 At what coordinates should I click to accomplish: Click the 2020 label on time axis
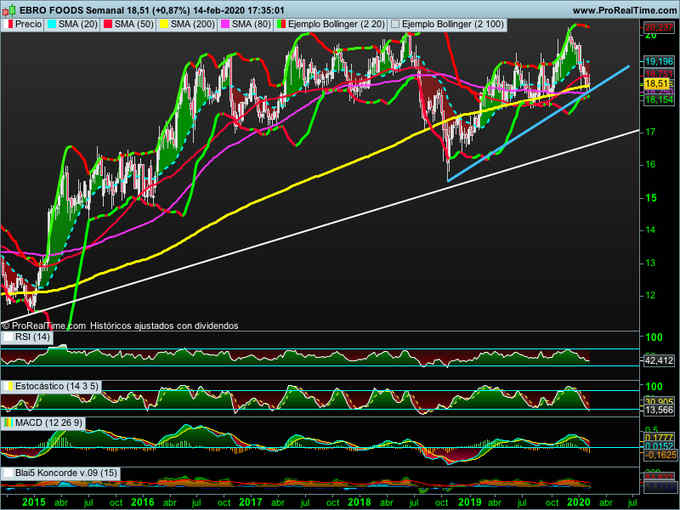[x=579, y=502]
